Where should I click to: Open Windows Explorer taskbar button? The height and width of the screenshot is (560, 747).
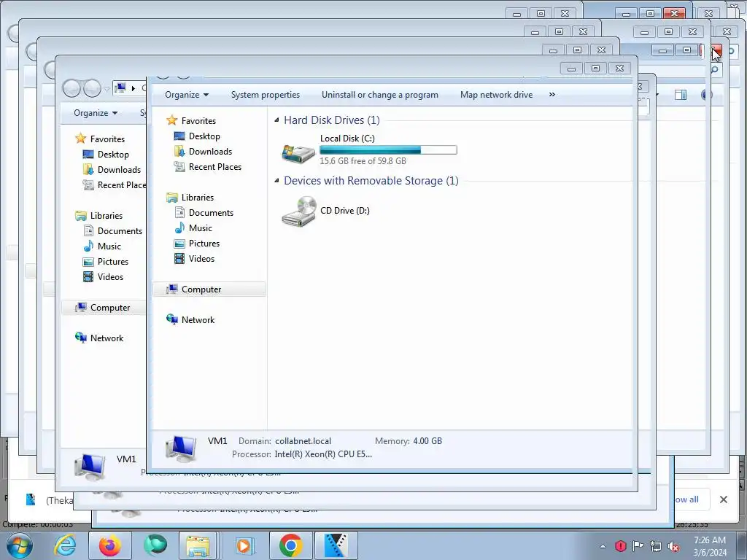[x=198, y=545]
